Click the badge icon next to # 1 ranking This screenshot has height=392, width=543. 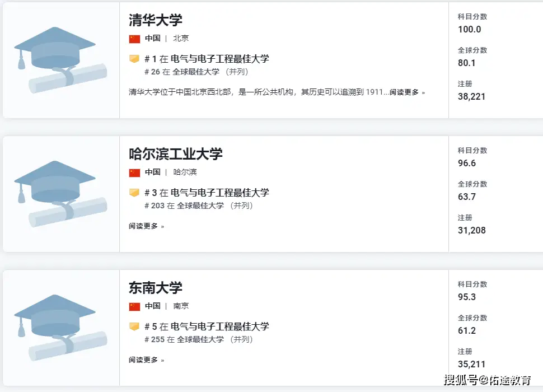click(134, 59)
